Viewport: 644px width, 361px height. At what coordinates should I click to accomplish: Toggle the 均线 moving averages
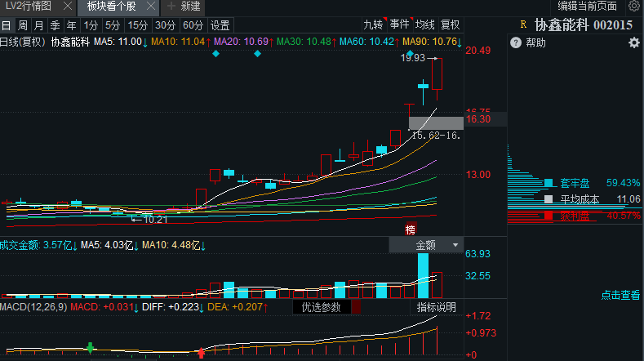point(425,25)
